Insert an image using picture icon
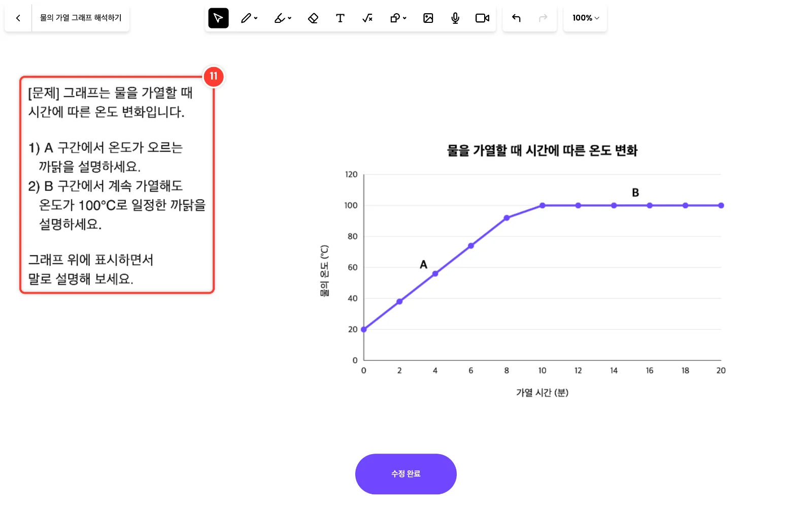The height and width of the screenshot is (508, 812). tap(428, 18)
